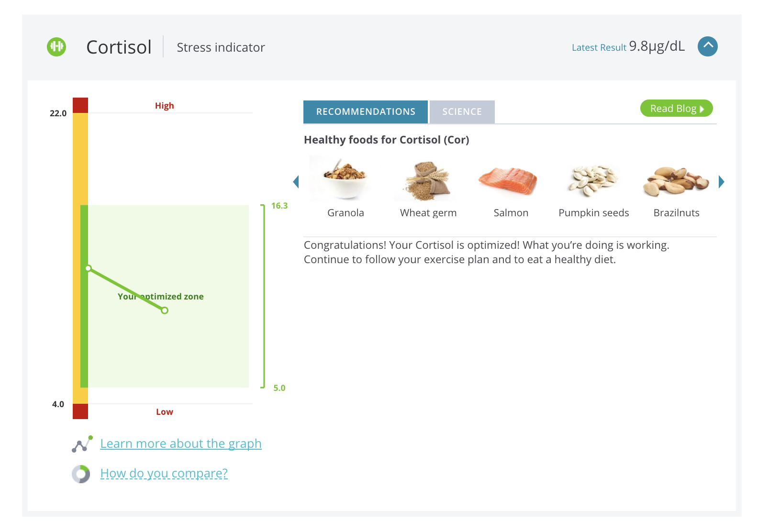
Task: Click the green dumbbell Cortisol icon
Action: coord(56,47)
